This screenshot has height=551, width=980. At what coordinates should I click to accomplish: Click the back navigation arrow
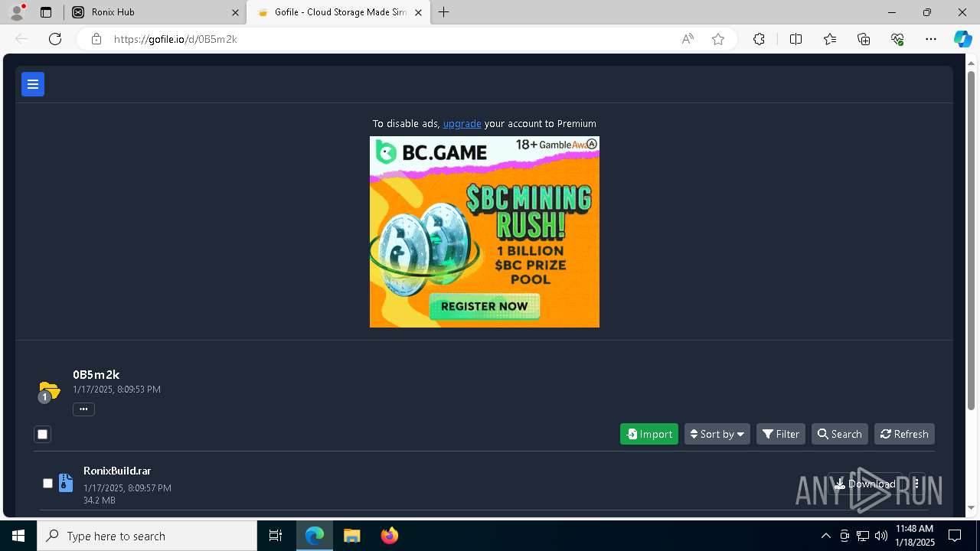[21, 39]
